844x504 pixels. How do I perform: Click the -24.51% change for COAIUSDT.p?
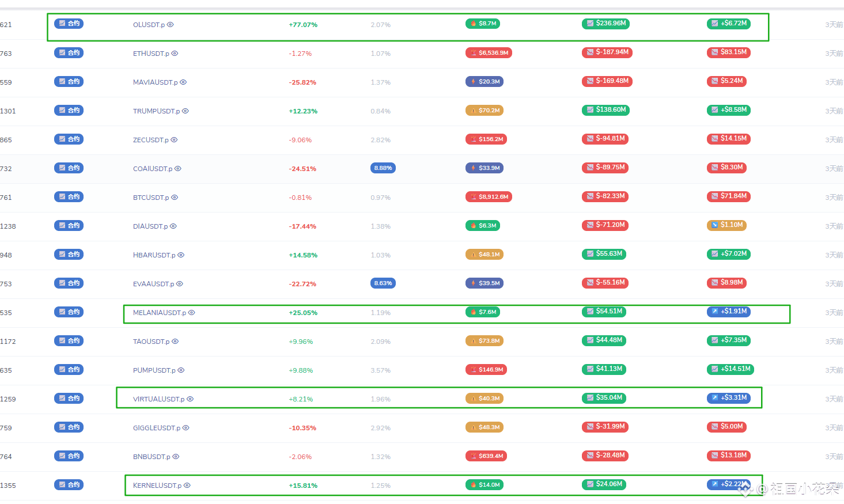coord(302,169)
